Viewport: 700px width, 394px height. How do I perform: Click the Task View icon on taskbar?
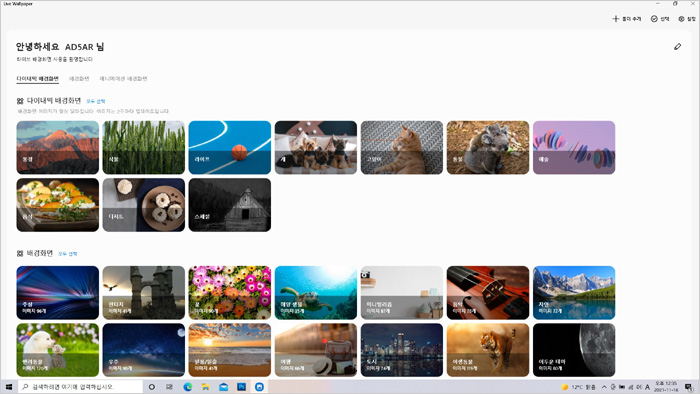pos(169,387)
